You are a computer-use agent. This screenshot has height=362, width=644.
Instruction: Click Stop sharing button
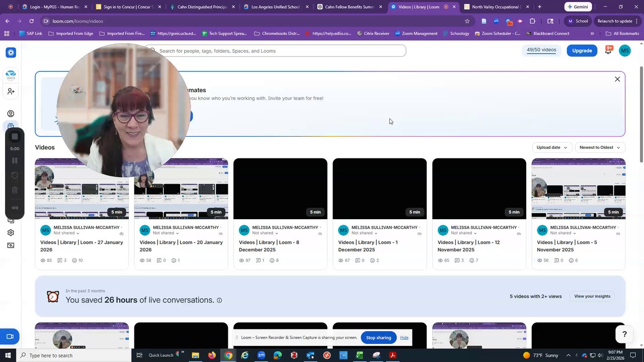(378, 337)
